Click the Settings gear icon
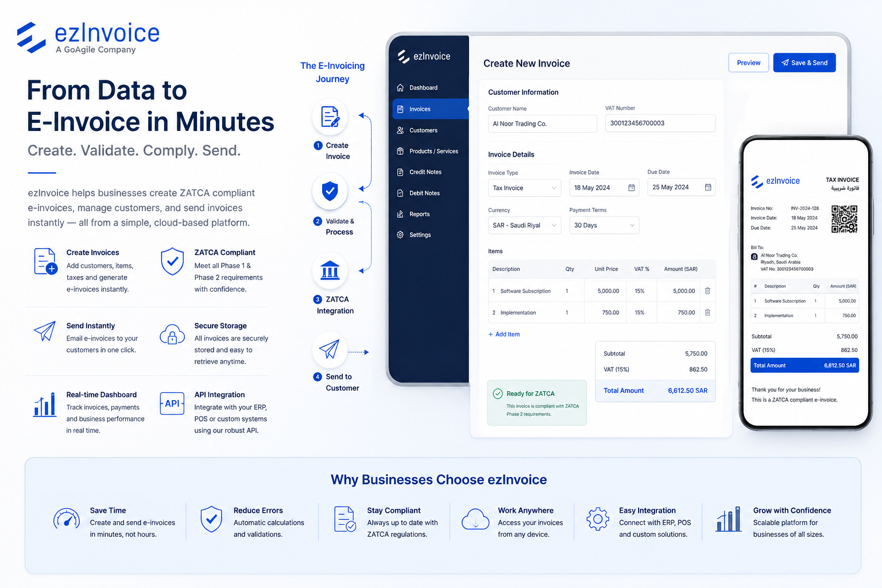The height and width of the screenshot is (588, 882). pyautogui.click(x=400, y=235)
